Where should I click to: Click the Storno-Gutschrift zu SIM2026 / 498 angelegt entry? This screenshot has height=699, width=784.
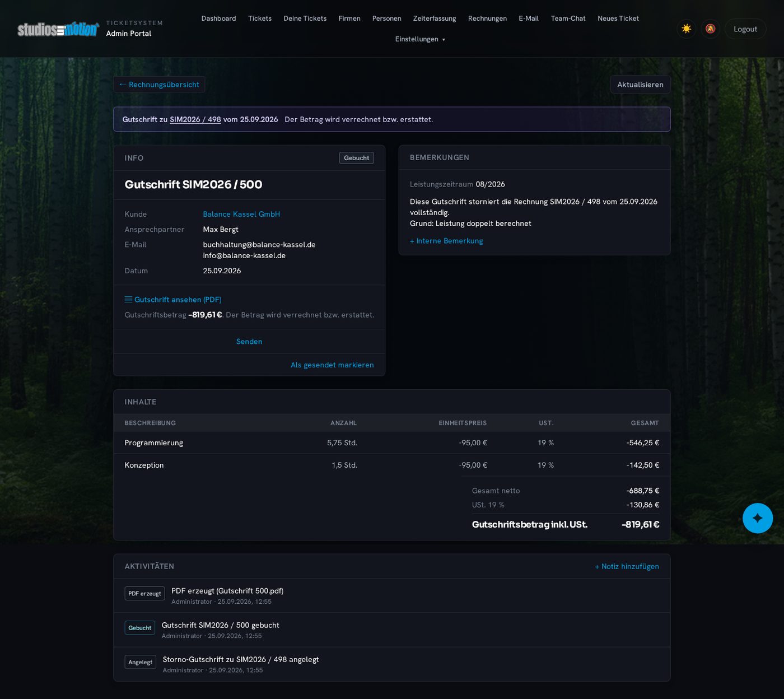pyautogui.click(x=241, y=660)
